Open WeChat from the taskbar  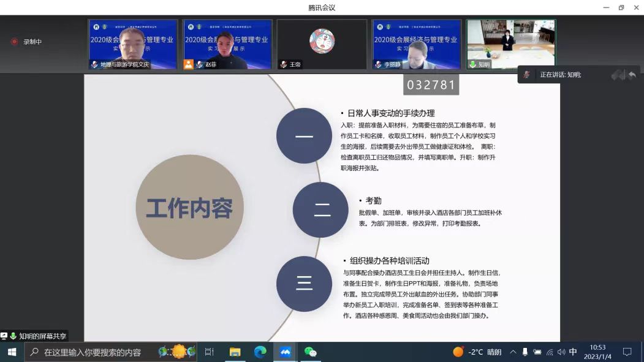click(311, 352)
